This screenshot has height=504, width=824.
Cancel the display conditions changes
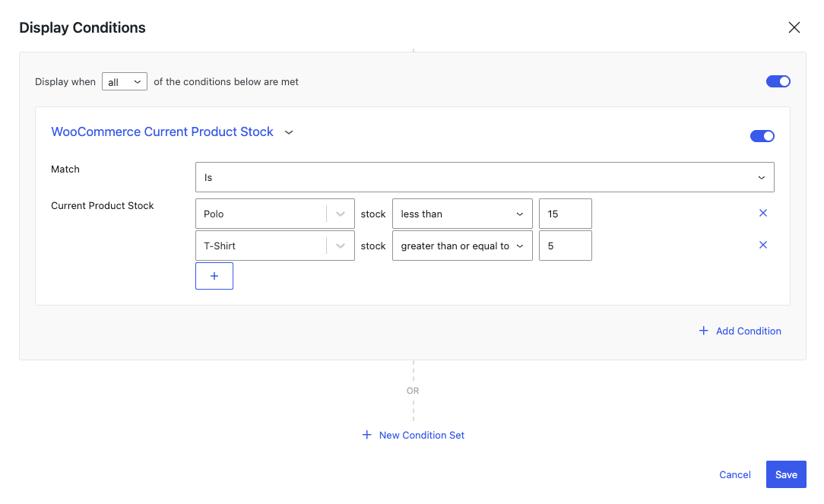coord(734,474)
